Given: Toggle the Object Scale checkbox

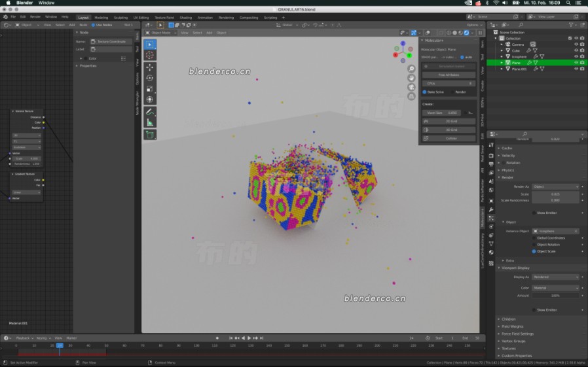Looking at the screenshot, I should [x=534, y=251].
